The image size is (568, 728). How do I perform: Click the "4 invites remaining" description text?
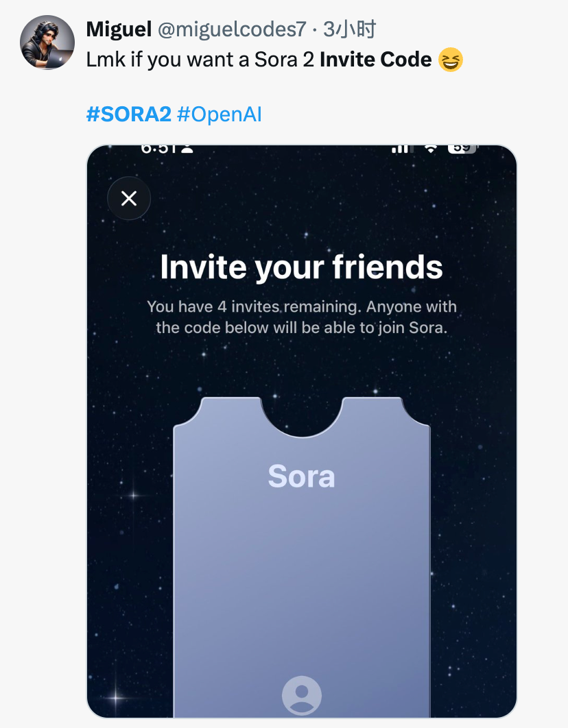302,317
